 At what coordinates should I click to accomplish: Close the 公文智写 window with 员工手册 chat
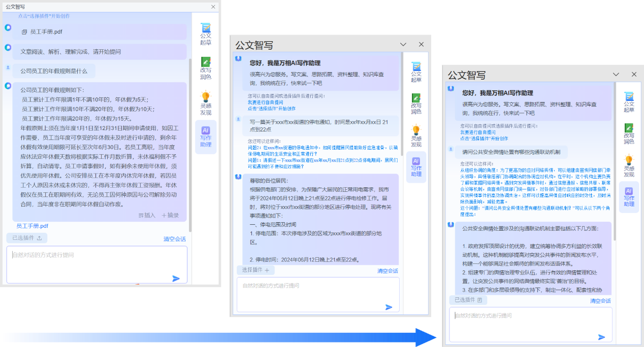tap(213, 7)
